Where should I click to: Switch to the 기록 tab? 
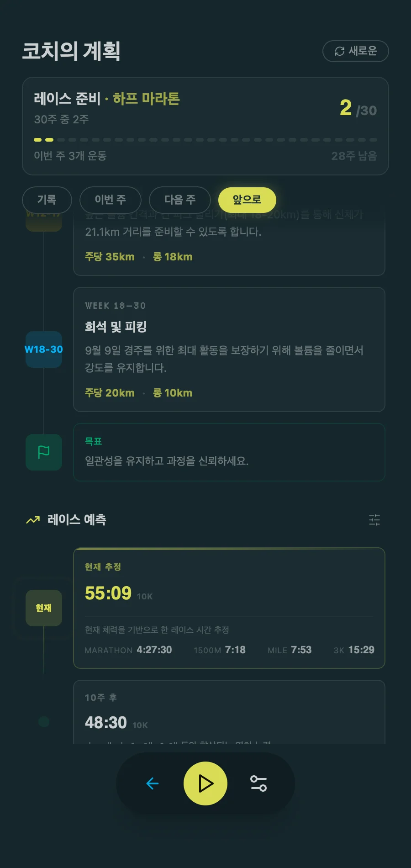(x=47, y=200)
